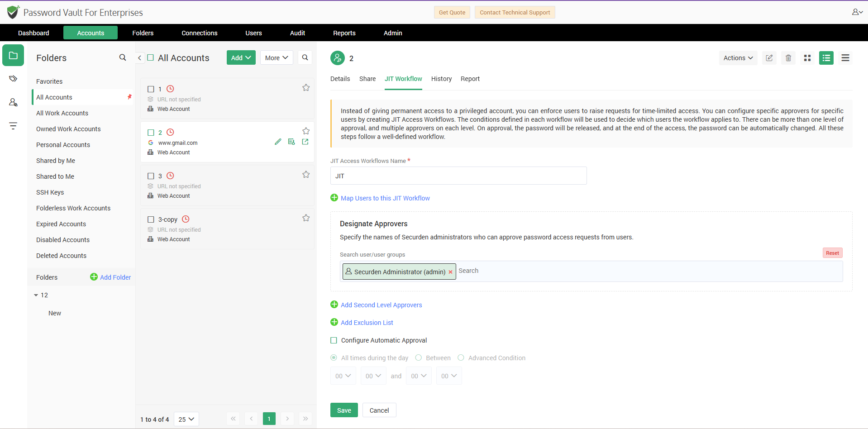The image size is (868, 429).
Task: Tick the checkbox for account 3
Action: [x=151, y=176]
